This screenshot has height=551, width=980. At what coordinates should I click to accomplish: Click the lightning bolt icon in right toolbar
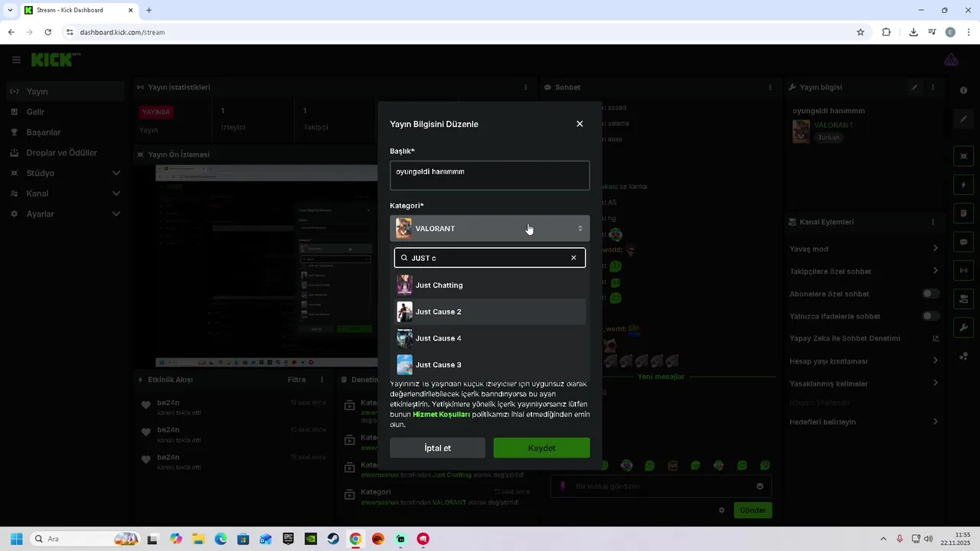pos(964,185)
